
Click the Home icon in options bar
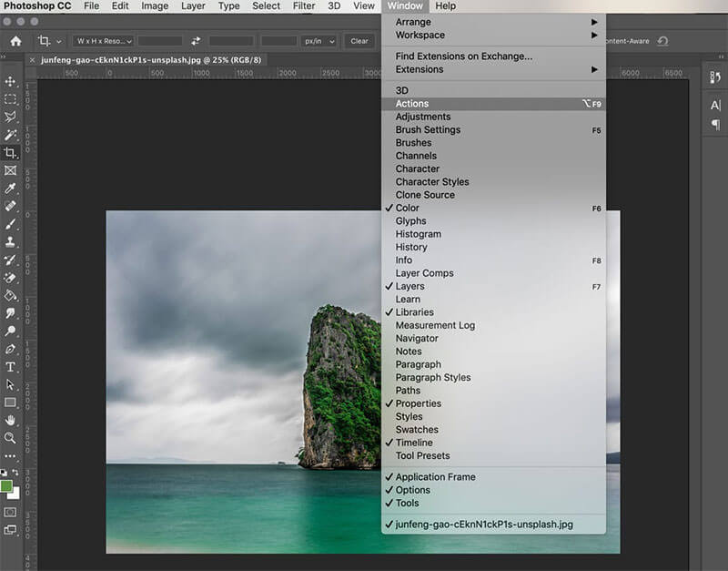tap(15, 41)
